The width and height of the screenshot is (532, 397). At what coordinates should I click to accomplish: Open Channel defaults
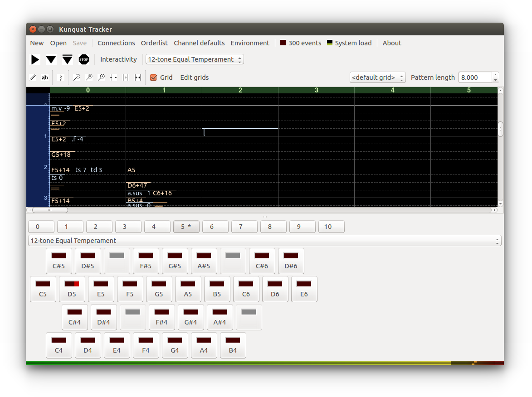point(199,43)
